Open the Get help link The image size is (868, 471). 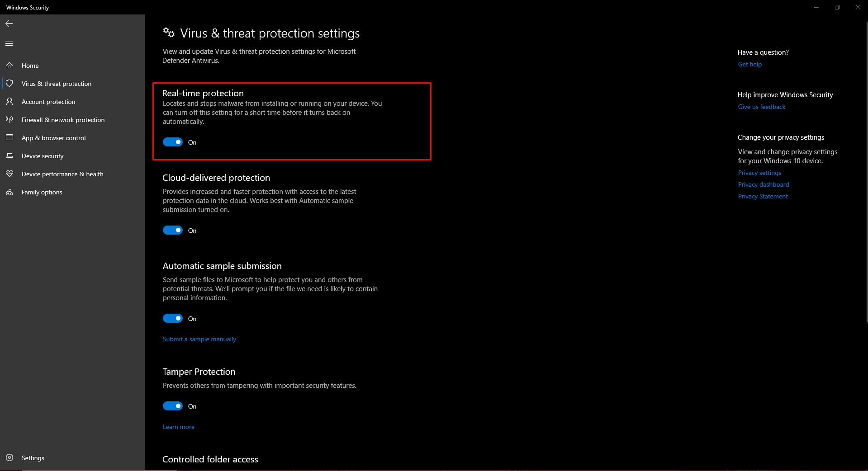coord(749,64)
